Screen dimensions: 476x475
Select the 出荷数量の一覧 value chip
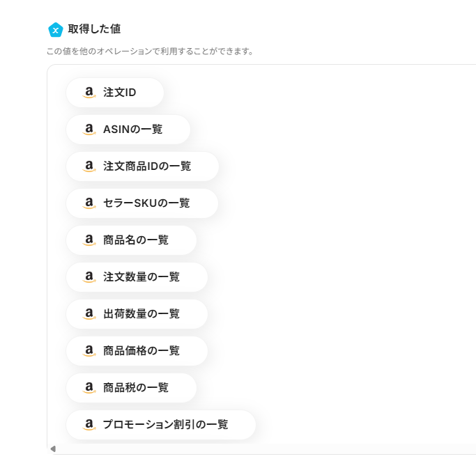pyautogui.click(x=137, y=314)
